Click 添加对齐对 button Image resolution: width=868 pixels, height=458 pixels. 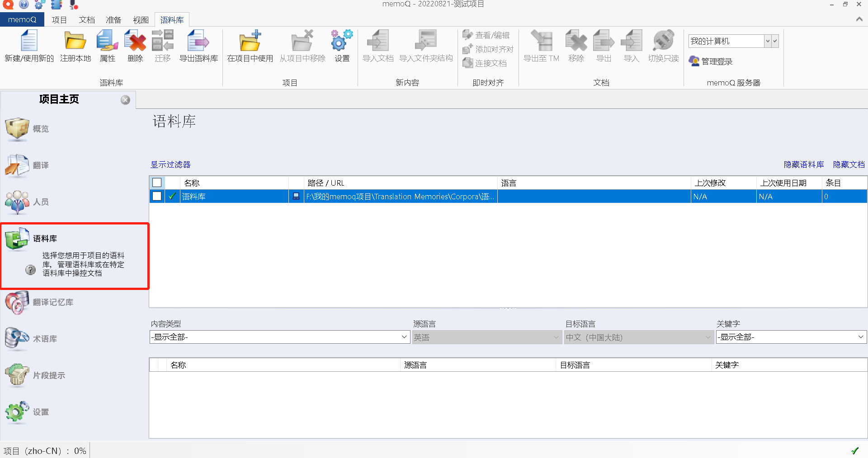488,49
